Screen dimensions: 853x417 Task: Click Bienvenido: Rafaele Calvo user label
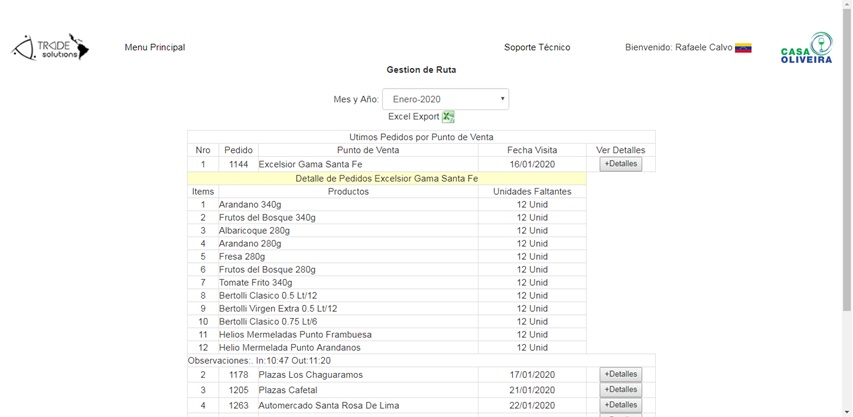(x=678, y=47)
